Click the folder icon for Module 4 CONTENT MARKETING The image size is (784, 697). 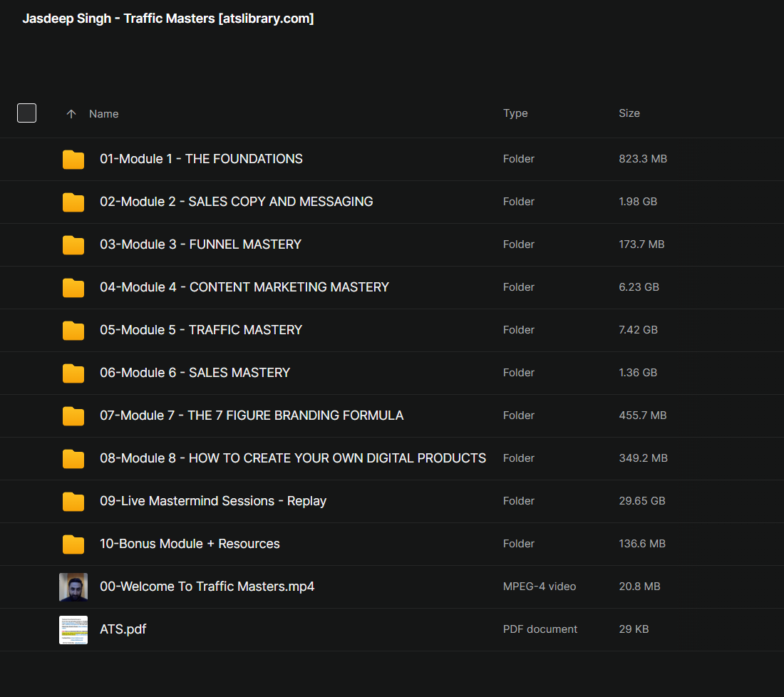click(x=73, y=287)
